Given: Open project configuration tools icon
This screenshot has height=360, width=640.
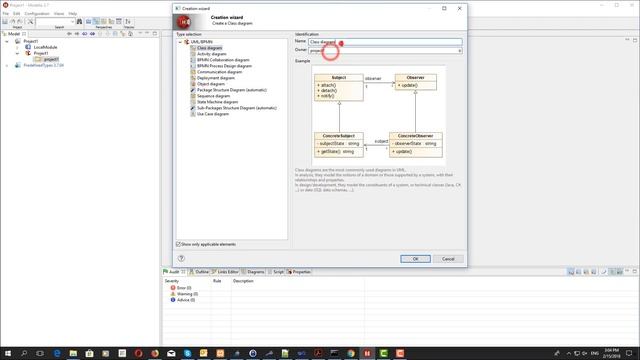Looking at the screenshot, I should pos(30,21).
